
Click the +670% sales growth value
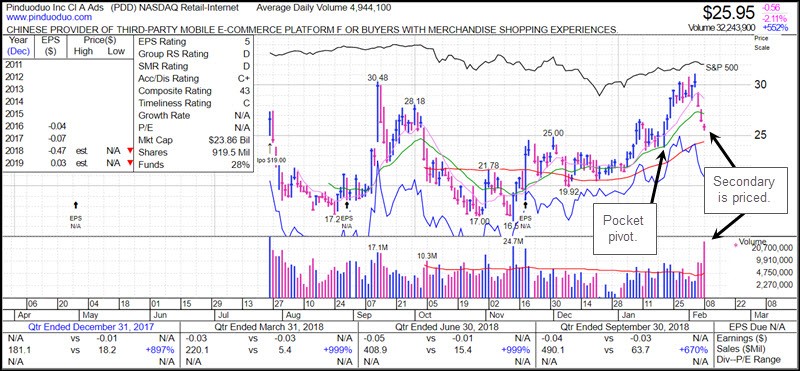tap(694, 350)
